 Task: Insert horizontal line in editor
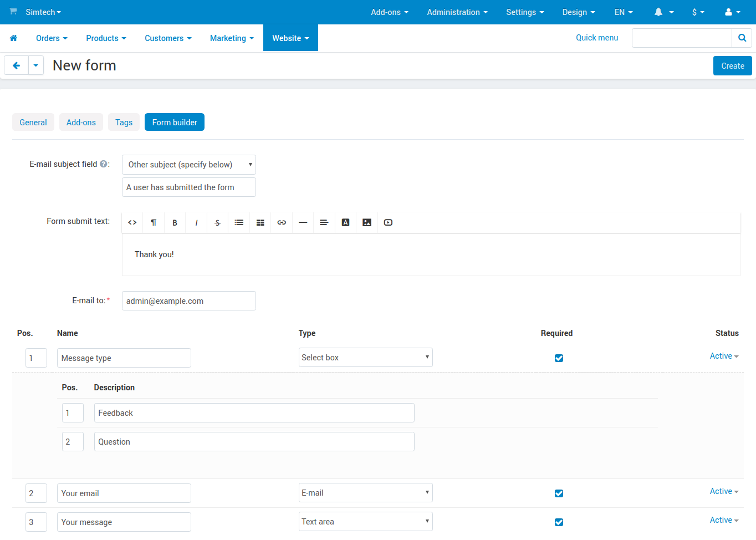(x=303, y=222)
